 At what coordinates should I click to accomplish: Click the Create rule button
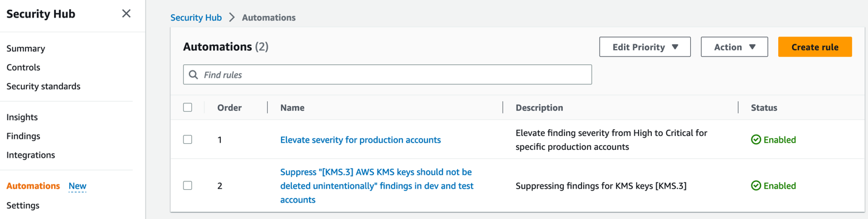tap(815, 47)
